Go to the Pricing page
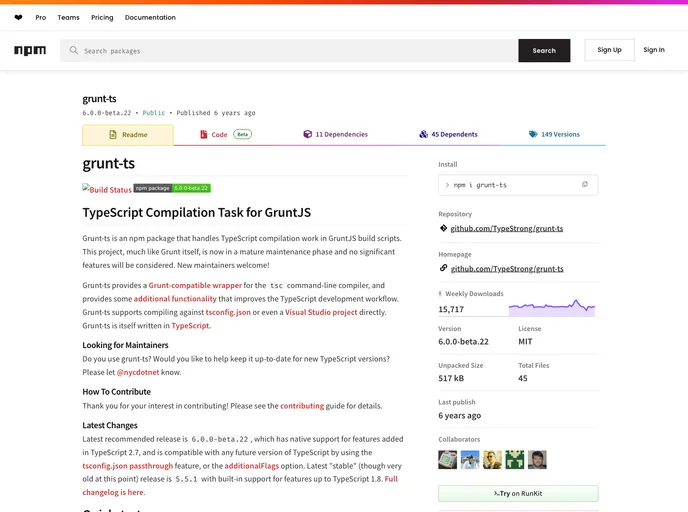688x512 pixels. coord(102,18)
